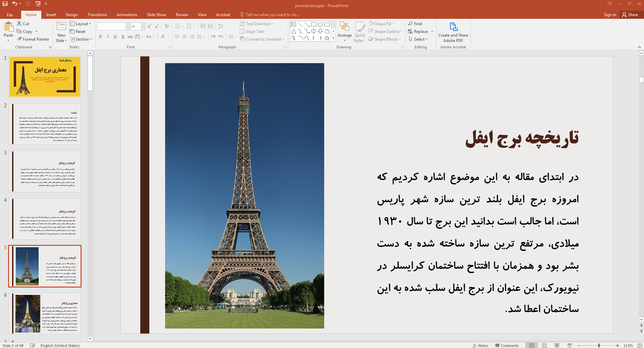Switch to the Acrobat tab

pos(223,14)
